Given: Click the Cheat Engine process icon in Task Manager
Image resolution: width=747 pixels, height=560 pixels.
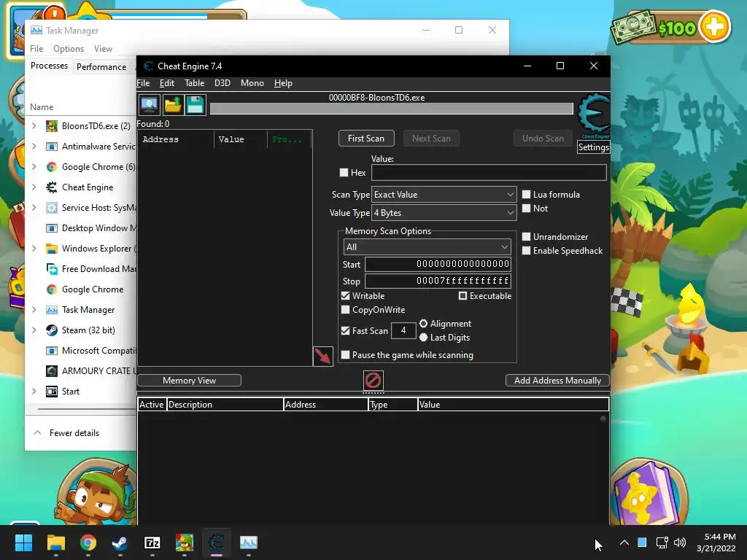Looking at the screenshot, I should pyautogui.click(x=52, y=187).
